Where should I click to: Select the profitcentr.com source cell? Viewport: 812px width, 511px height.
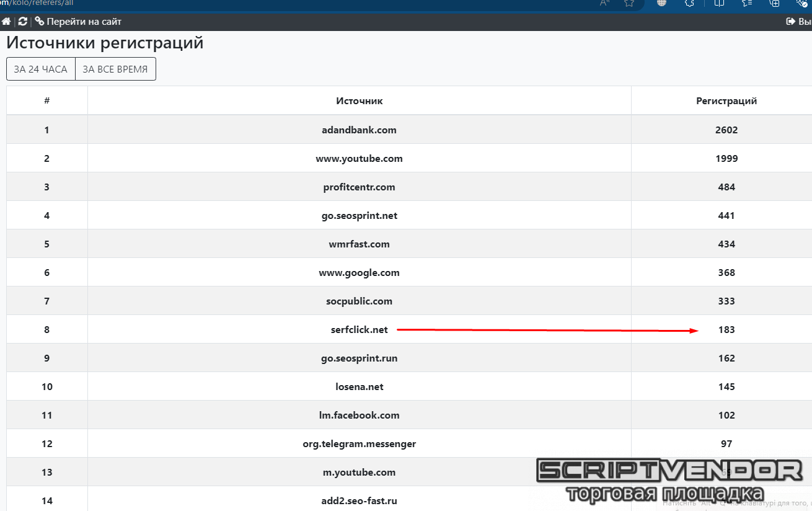(360, 187)
